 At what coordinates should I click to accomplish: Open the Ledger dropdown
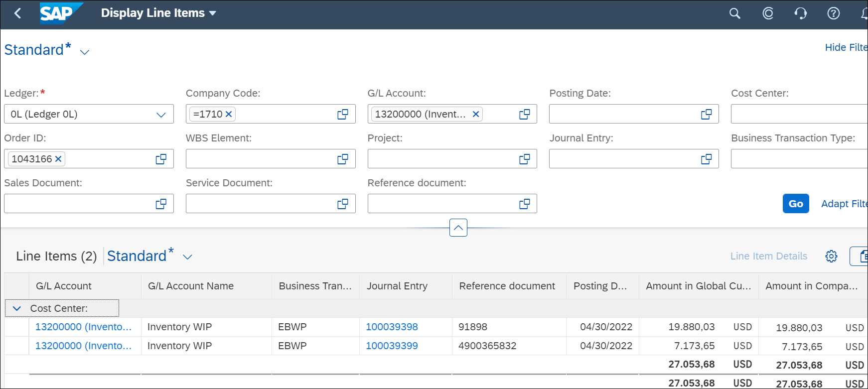160,115
